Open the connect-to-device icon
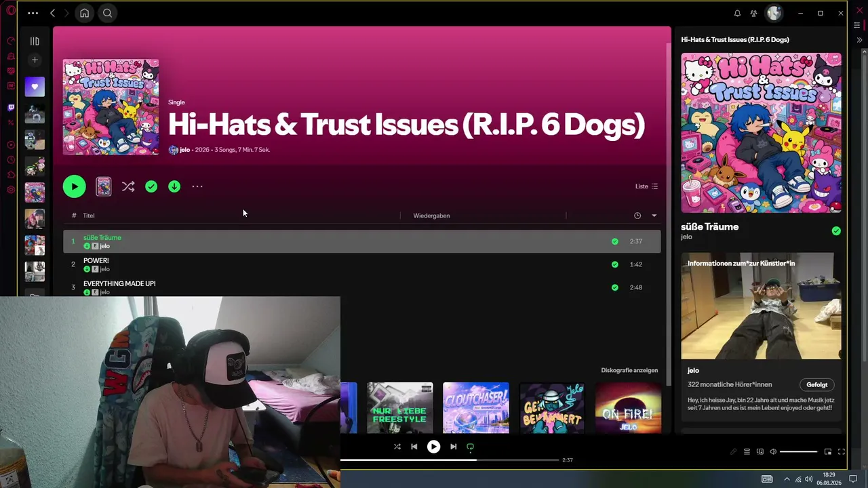The image size is (868, 488). [x=760, y=451]
